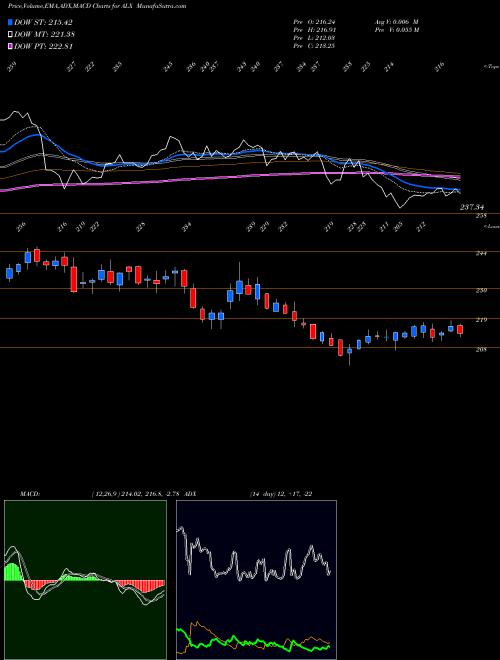Click the last red candlestick on the right
Viewport: 500px width, 660px height.
(460, 329)
